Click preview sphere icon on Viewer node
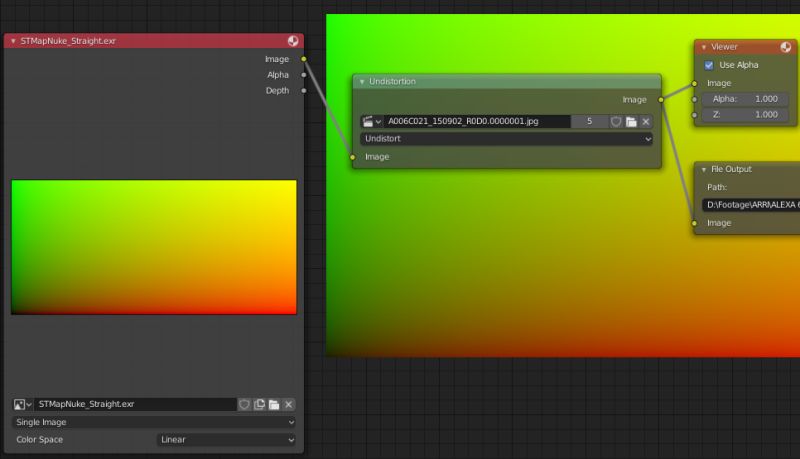 pos(786,47)
